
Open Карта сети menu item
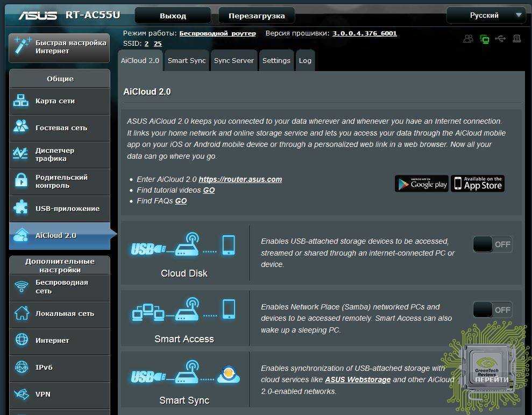60,101
